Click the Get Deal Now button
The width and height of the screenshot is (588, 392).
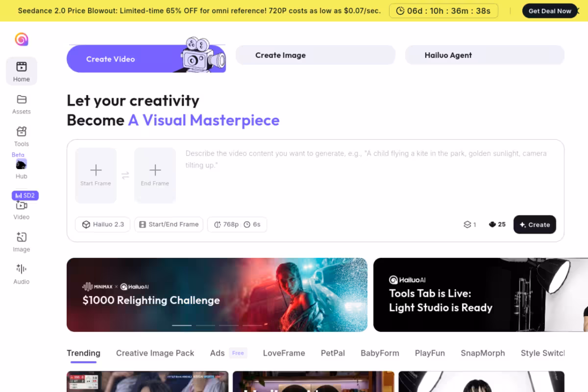pyautogui.click(x=550, y=11)
